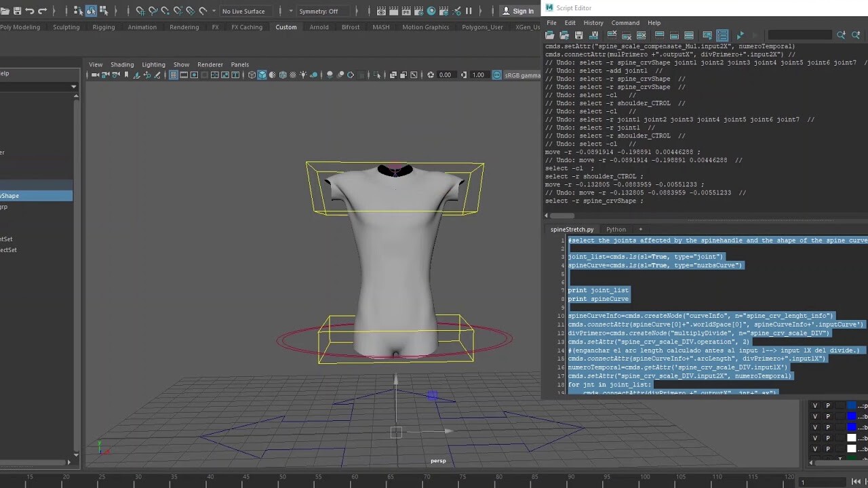The image size is (868, 488).
Task: Toggle visibility on the first display layer
Action: (x=815, y=405)
